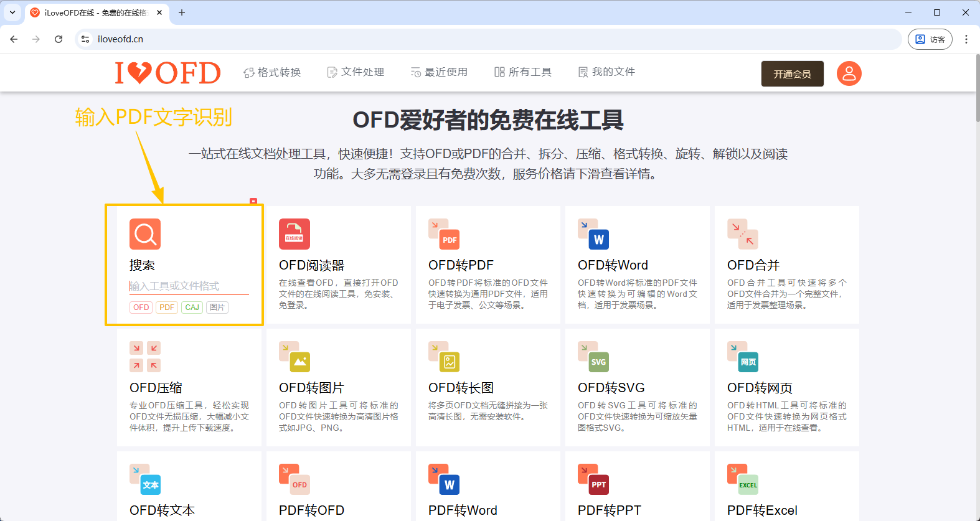The image size is (980, 521).
Task: Open the 所有工具 menu
Action: tap(523, 72)
